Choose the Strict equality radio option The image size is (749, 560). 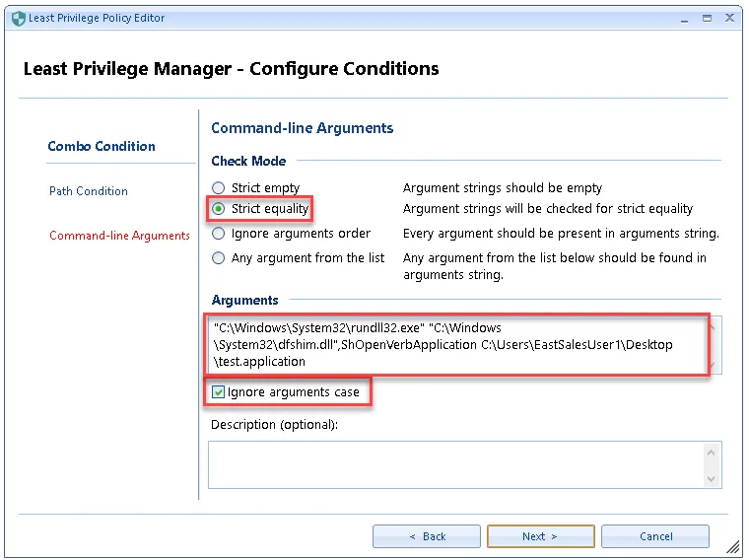[219, 209]
